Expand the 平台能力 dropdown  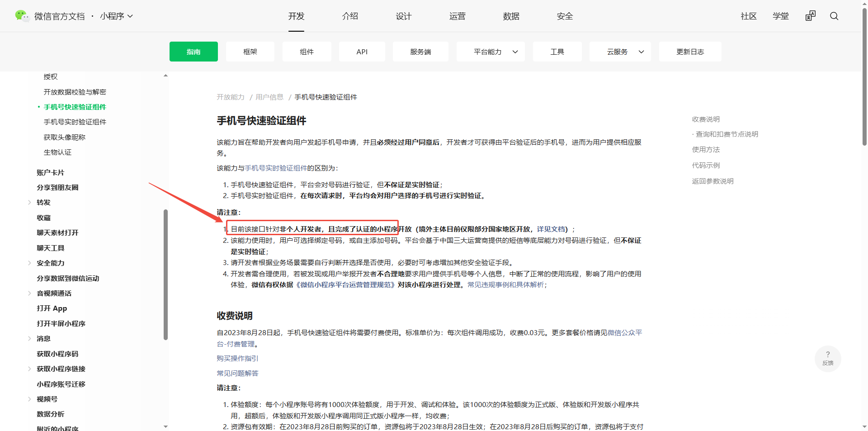tap(491, 52)
